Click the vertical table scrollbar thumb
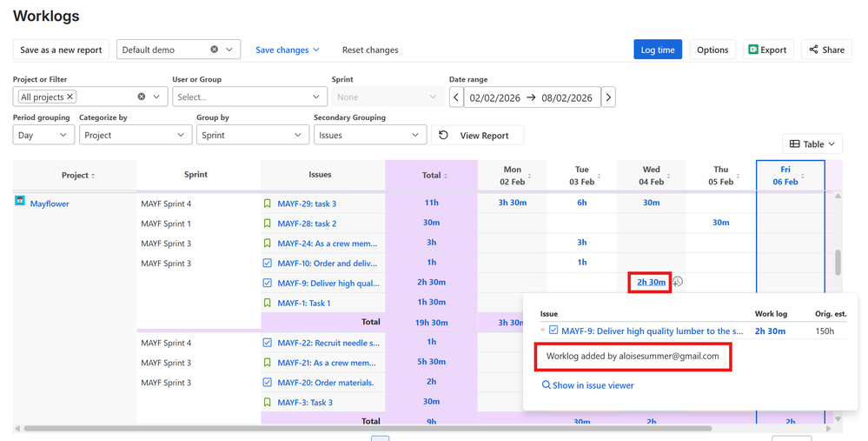The width and height of the screenshot is (868, 441). coord(838,262)
